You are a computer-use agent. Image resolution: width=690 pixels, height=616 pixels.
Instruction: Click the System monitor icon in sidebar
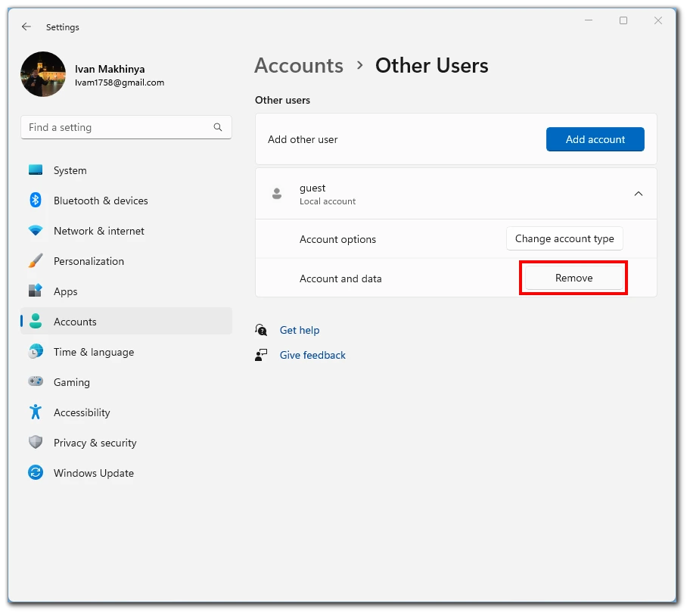(36, 170)
